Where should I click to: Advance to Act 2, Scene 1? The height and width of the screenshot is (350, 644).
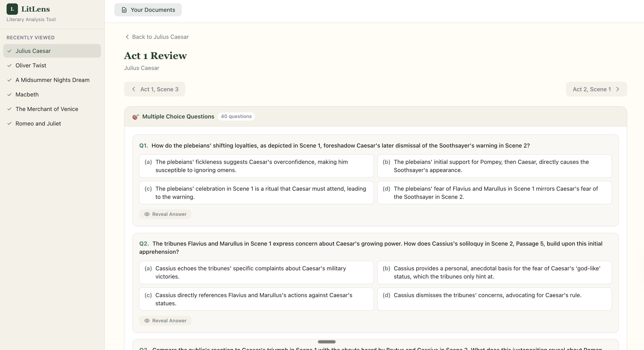[x=597, y=89]
